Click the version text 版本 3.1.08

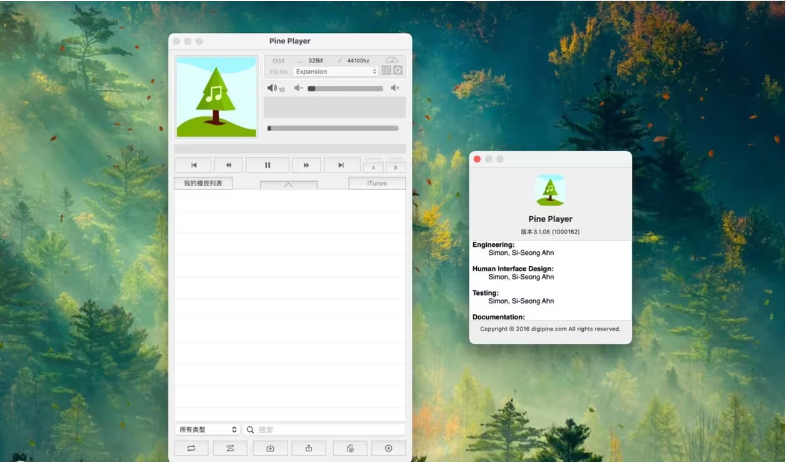tap(550, 232)
